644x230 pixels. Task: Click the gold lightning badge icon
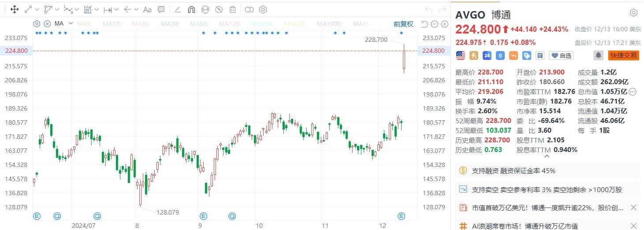click(x=474, y=56)
